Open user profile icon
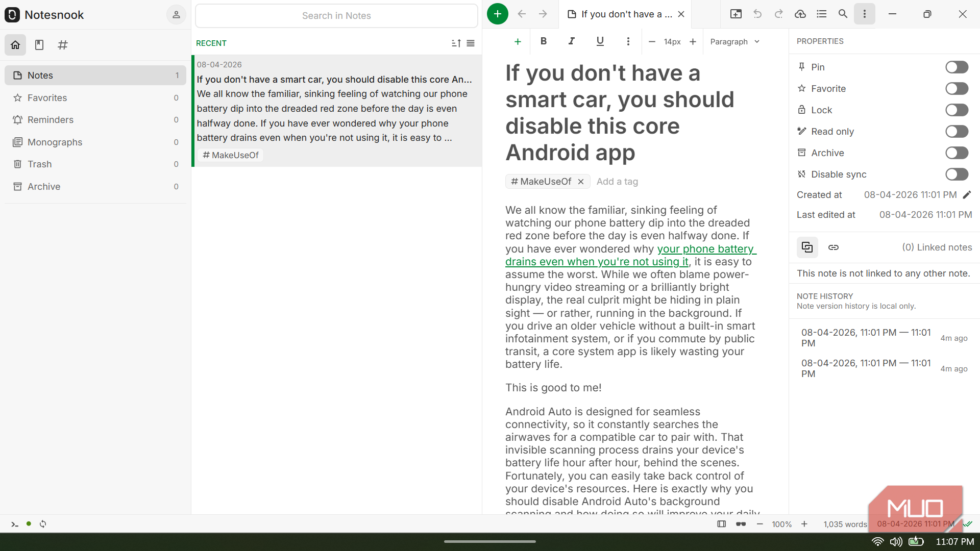 pyautogui.click(x=176, y=15)
